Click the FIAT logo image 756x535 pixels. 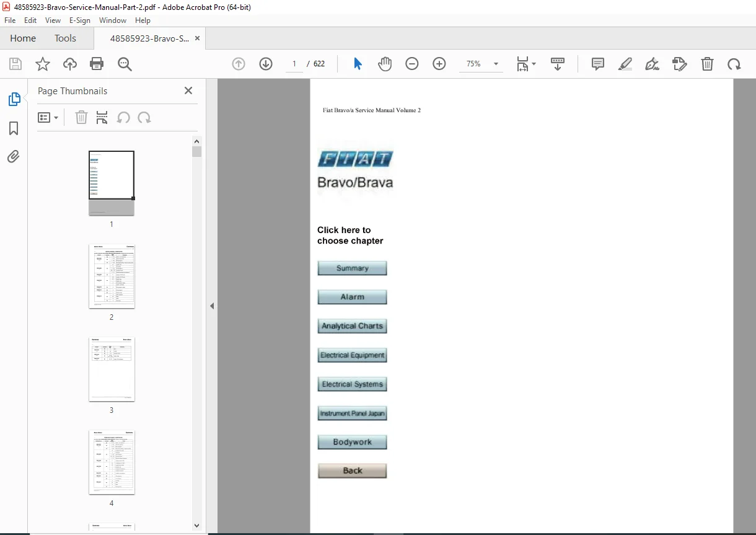(355, 159)
